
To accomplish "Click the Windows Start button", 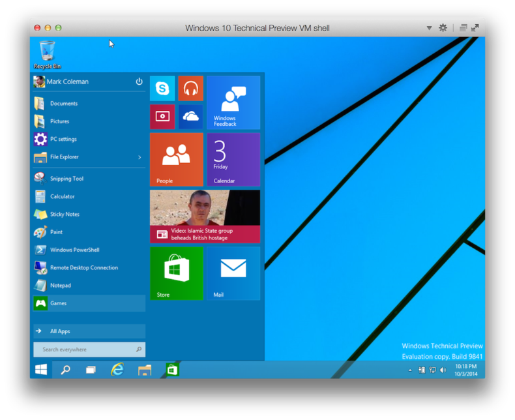I will [x=41, y=370].
